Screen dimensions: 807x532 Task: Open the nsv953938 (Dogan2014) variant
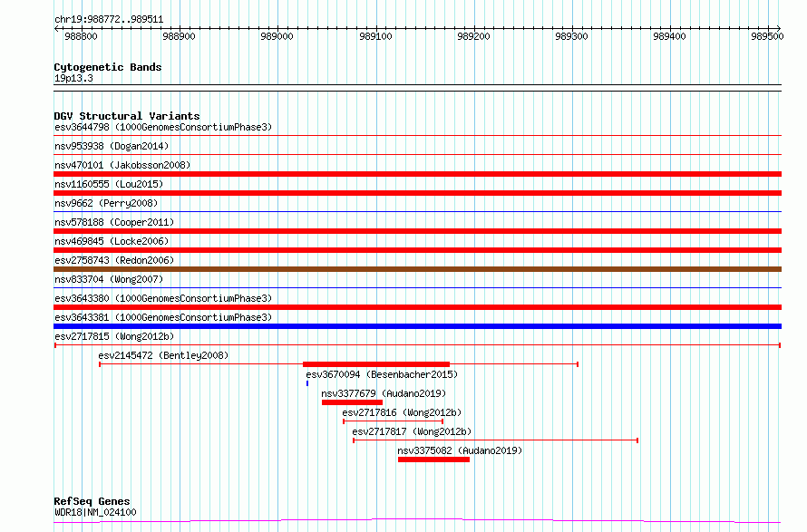112,146
